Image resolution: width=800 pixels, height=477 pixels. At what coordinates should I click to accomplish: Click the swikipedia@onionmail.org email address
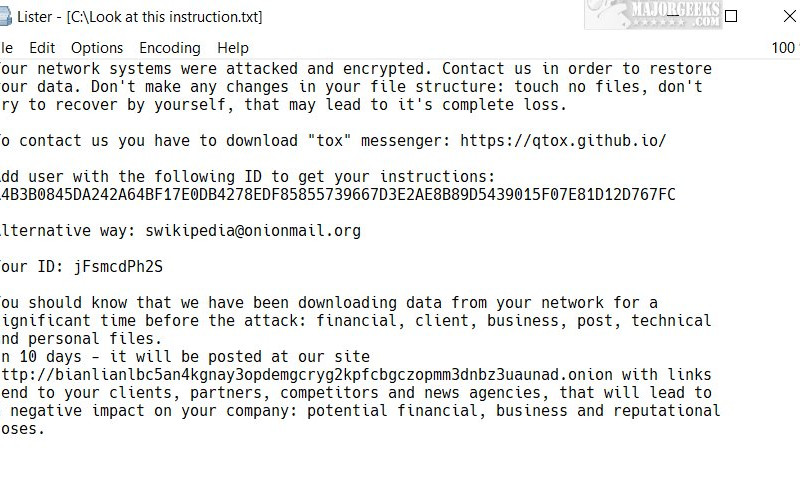[x=253, y=231]
